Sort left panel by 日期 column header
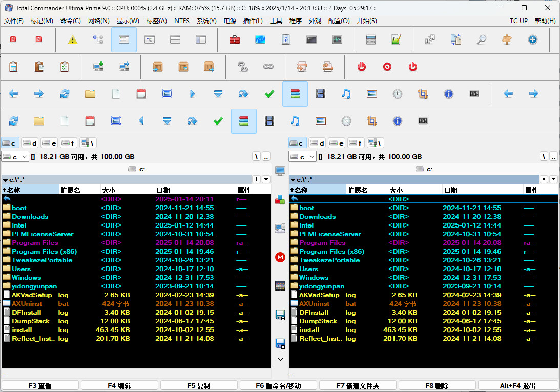 (x=195, y=190)
